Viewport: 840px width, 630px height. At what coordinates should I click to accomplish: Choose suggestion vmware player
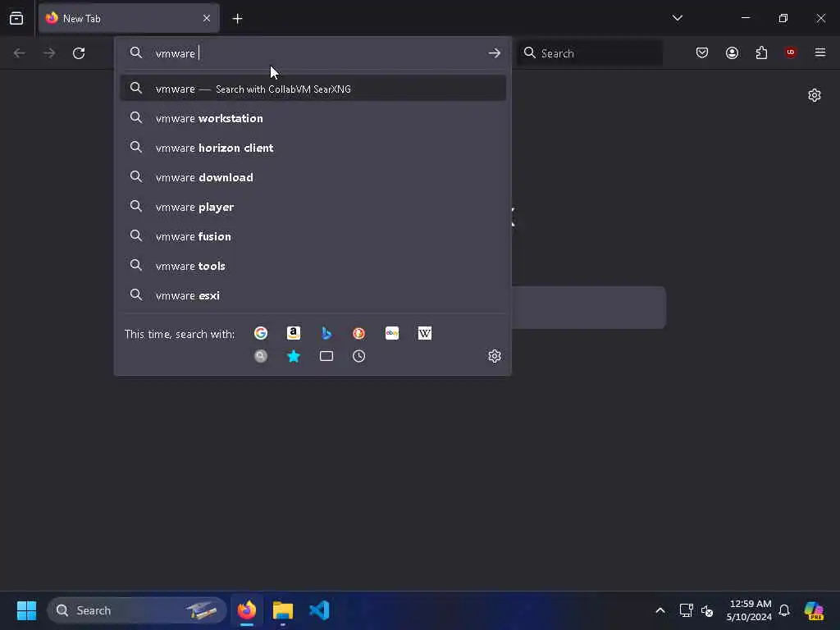(313, 207)
